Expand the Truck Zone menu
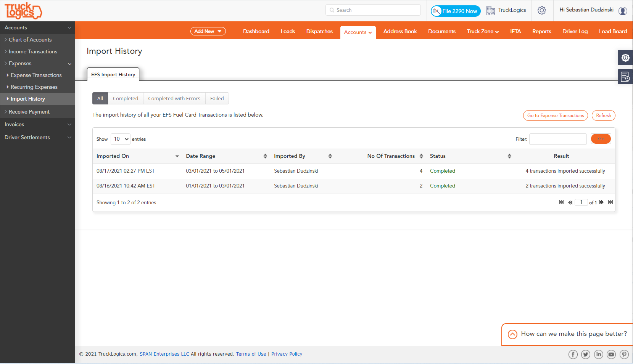Viewport: 633px width, 364px height. 483,31
